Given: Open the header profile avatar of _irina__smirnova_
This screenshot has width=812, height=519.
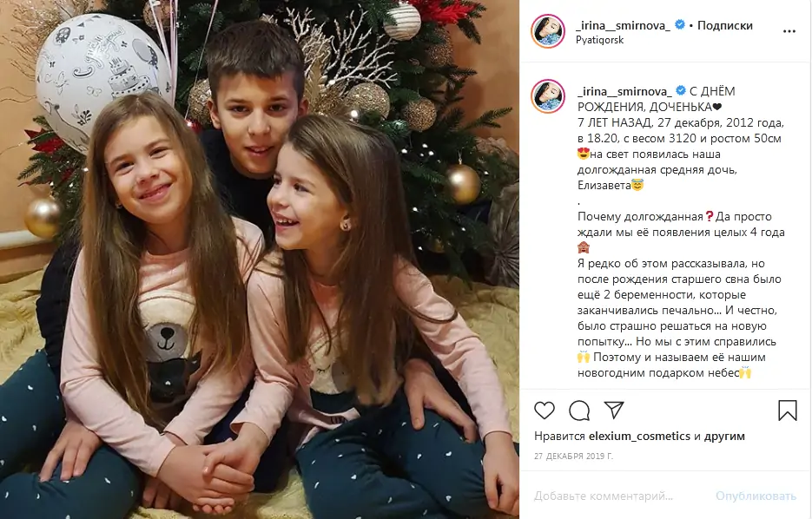Looking at the screenshot, I should pyautogui.click(x=548, y=31).
